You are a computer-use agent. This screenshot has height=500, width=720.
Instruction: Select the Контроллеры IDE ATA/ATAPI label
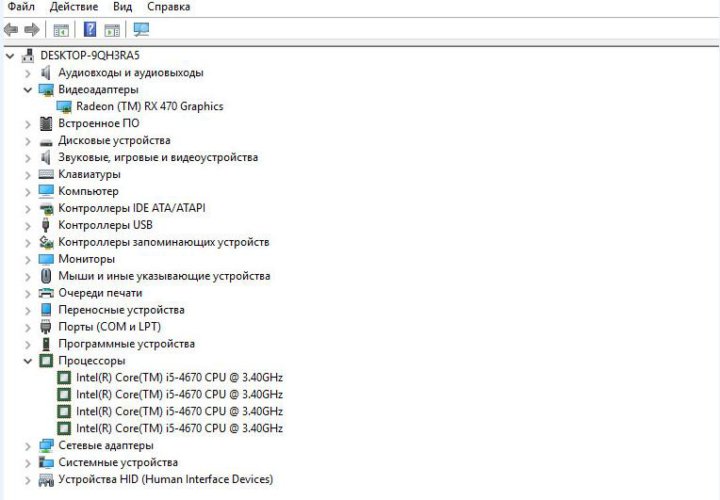click(132, 208)
